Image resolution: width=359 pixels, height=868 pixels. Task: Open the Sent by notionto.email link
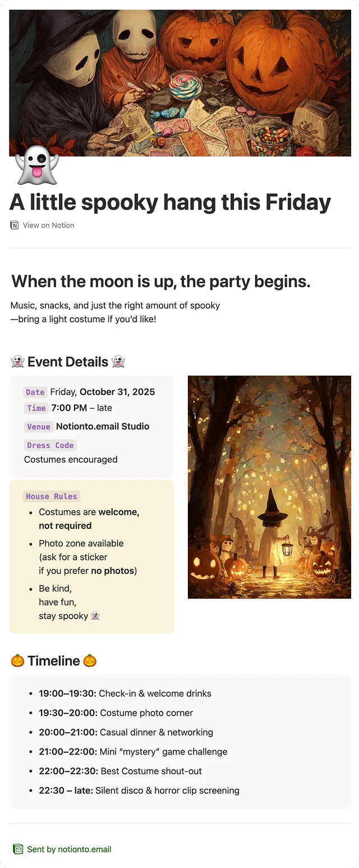click(69, 849)
